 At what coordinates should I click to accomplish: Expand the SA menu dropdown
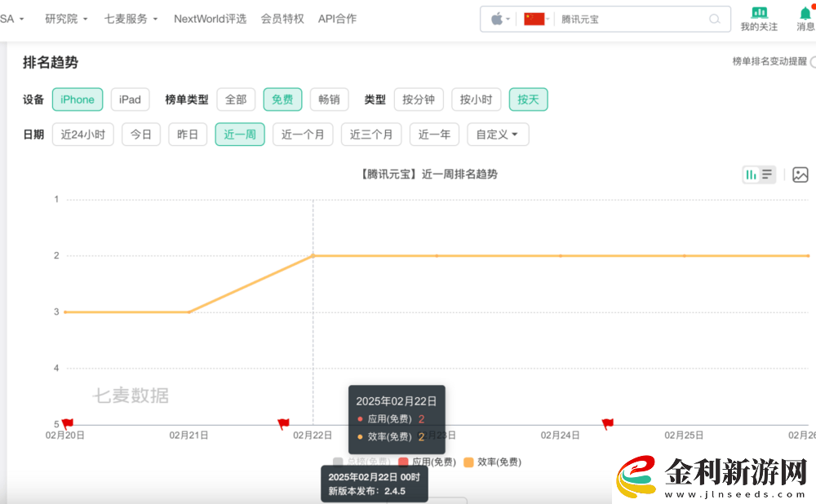12,19
